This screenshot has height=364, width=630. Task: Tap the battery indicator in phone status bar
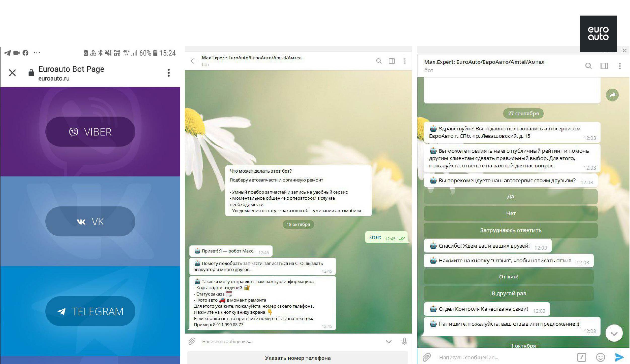155,53
